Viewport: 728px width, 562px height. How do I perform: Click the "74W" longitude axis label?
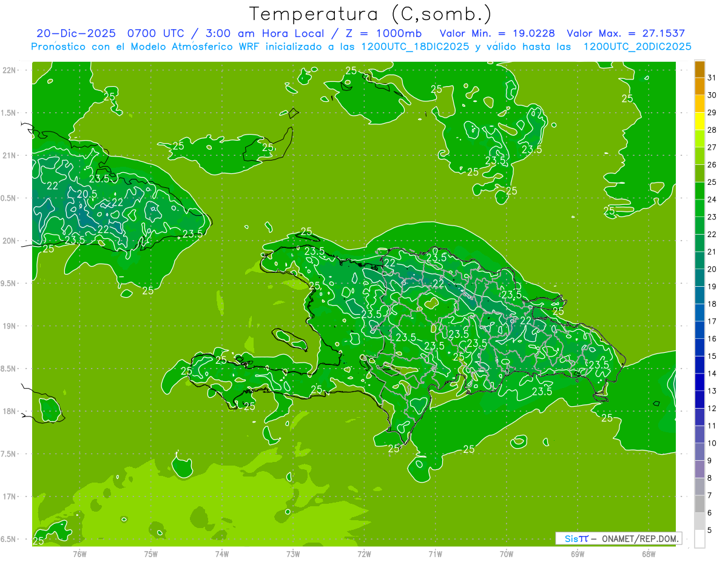click(222, 554)
